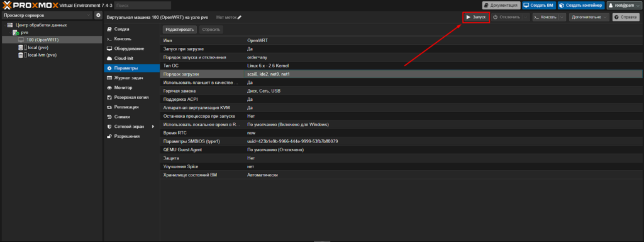Collapse the Центр обработки данных tree node
This screenshot has width=644, height=242.
point(4,25)
